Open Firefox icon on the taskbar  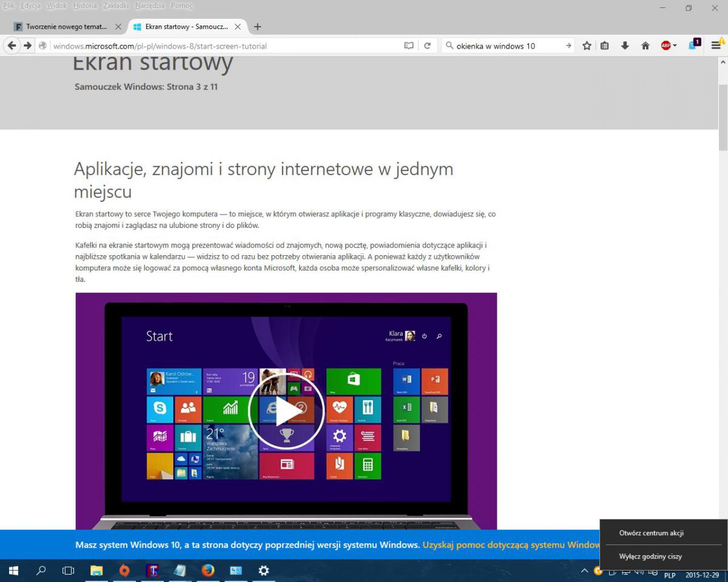tap(207, 570)
